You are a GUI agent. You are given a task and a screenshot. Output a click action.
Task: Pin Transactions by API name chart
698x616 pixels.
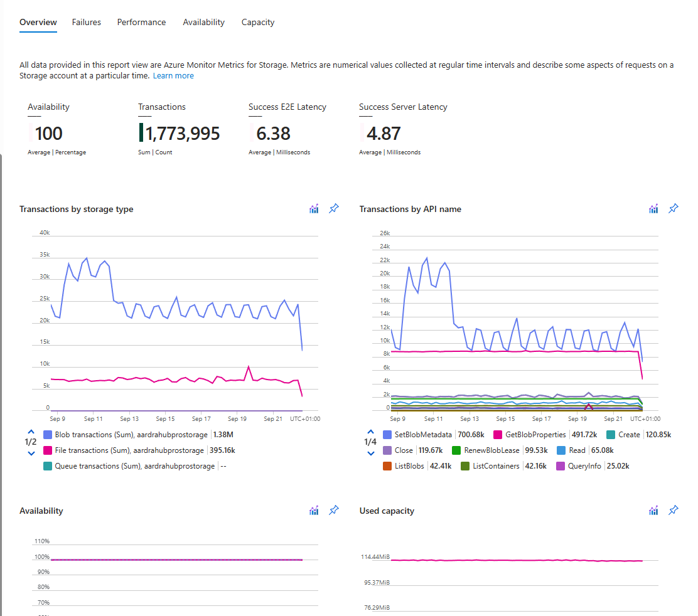point(674,208)
